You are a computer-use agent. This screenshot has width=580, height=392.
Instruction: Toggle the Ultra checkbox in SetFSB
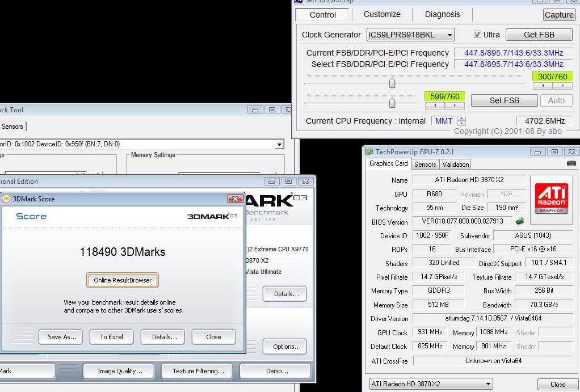477,35
